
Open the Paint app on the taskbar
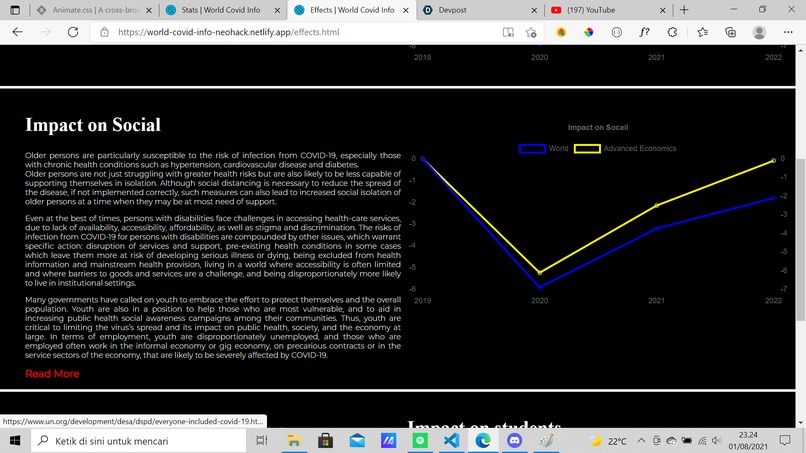pyautogui.click(x=546, y=441)
